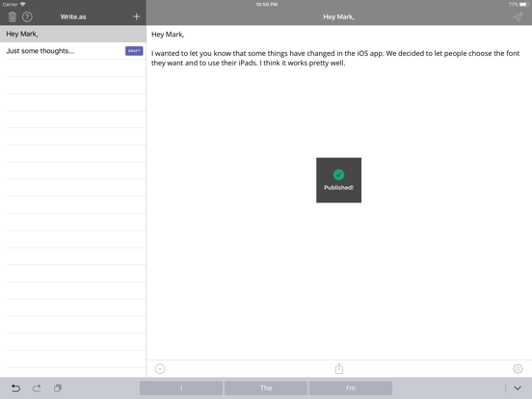Tap the circled down-arrow icon
The height and width of the screenshot is (399, 532).
point(160,368)
